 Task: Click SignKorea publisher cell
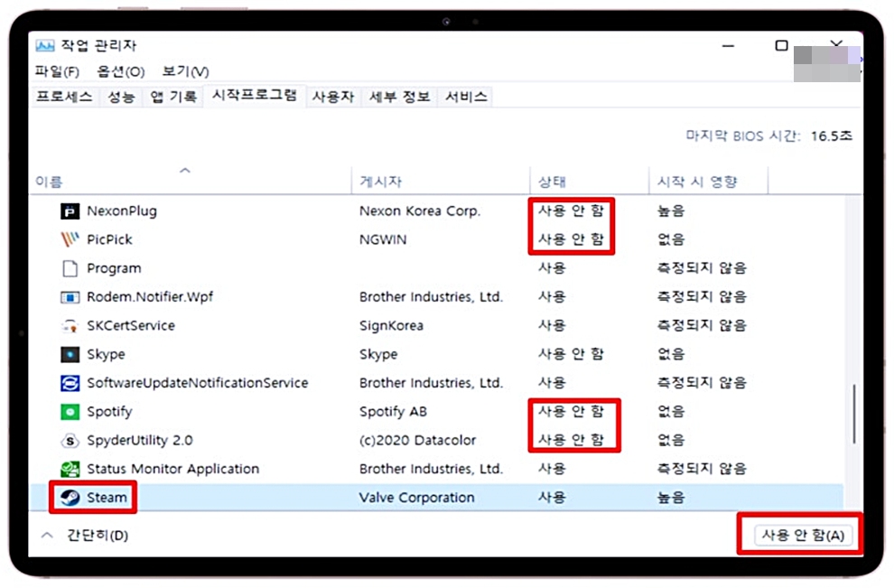point(391,326)
